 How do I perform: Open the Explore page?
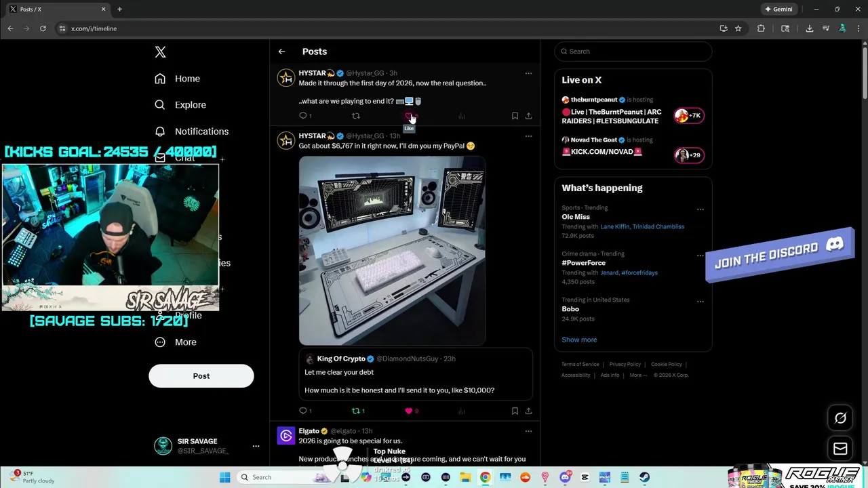click(x=180, y=105)
